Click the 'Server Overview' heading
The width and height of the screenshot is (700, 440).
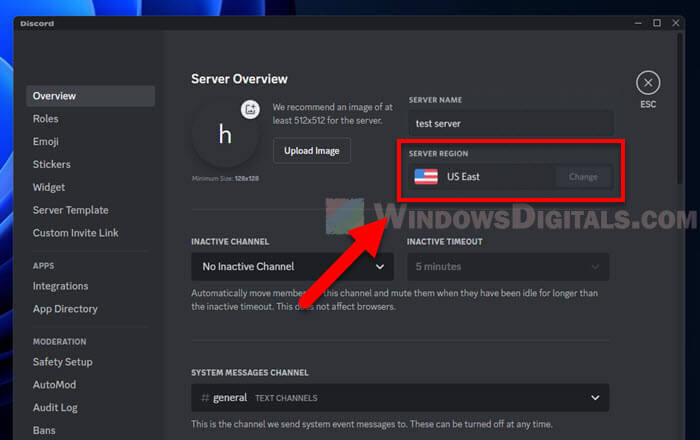239,79
